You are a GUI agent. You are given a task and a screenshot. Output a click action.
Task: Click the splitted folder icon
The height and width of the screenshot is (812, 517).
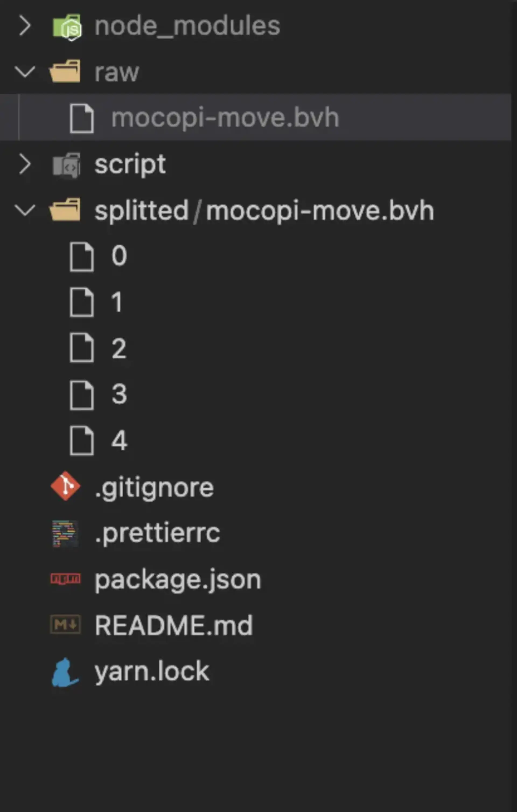tap(65, 210)
